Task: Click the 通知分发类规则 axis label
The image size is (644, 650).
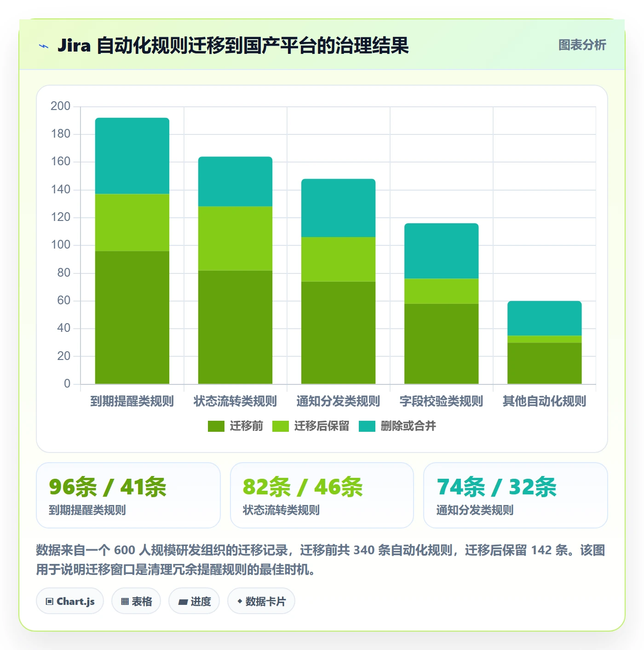Action: click(x=338, y=401)
